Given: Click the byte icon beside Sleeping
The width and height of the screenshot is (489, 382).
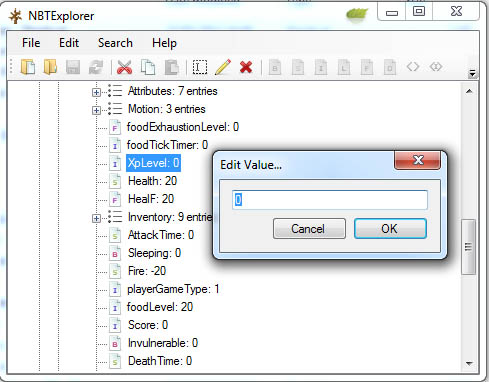Looking at the screenshot, I should (115, 253).
